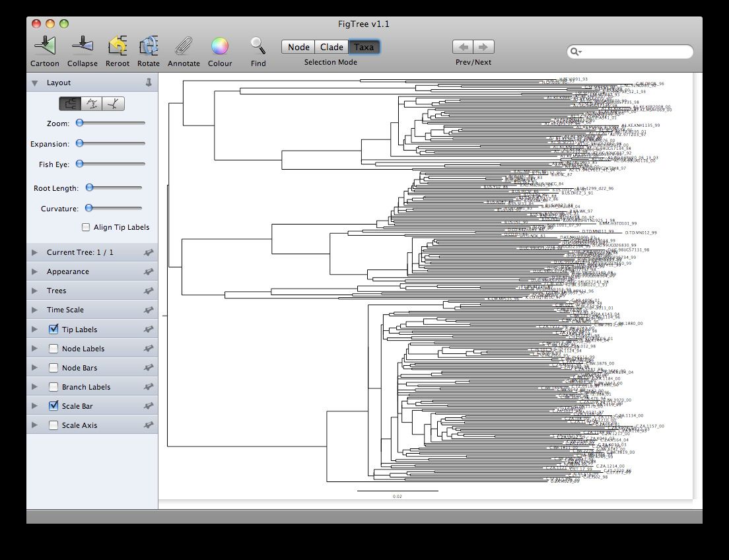Expand the Appearance panel
The height and width of the screenshot is (560, 729).
34,271
